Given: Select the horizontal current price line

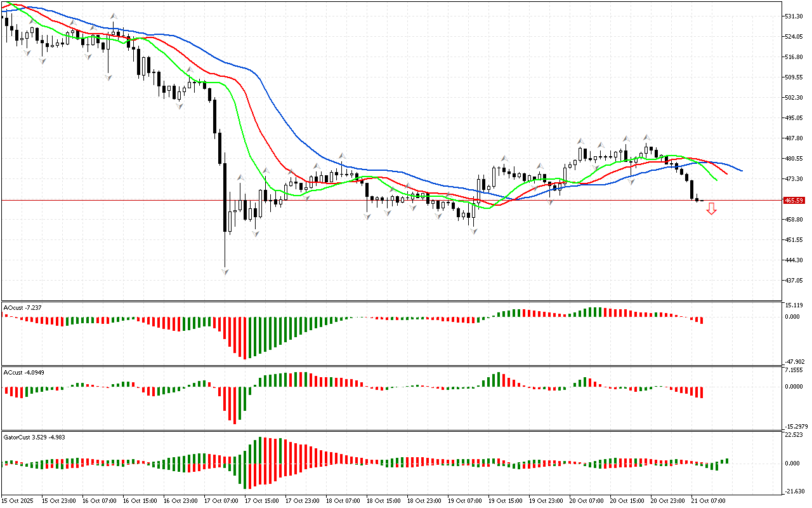Looking at the screenshot, I should coord(381,201).
